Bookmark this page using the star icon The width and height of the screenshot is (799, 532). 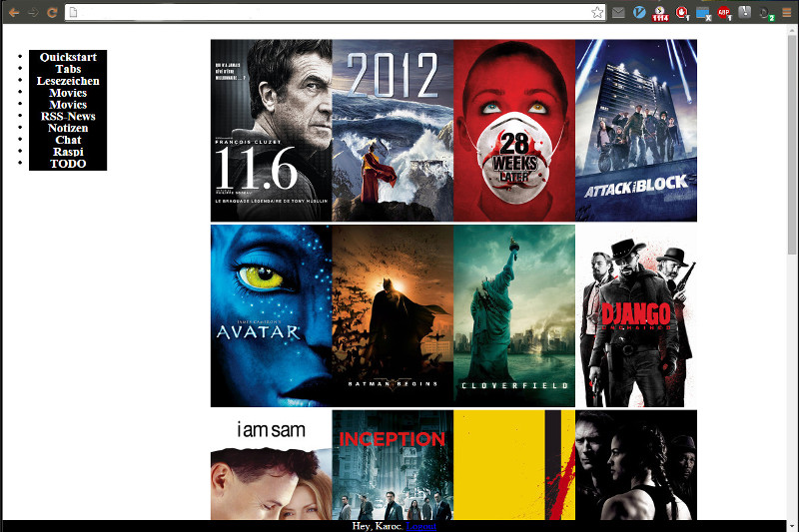pos(597,12)
